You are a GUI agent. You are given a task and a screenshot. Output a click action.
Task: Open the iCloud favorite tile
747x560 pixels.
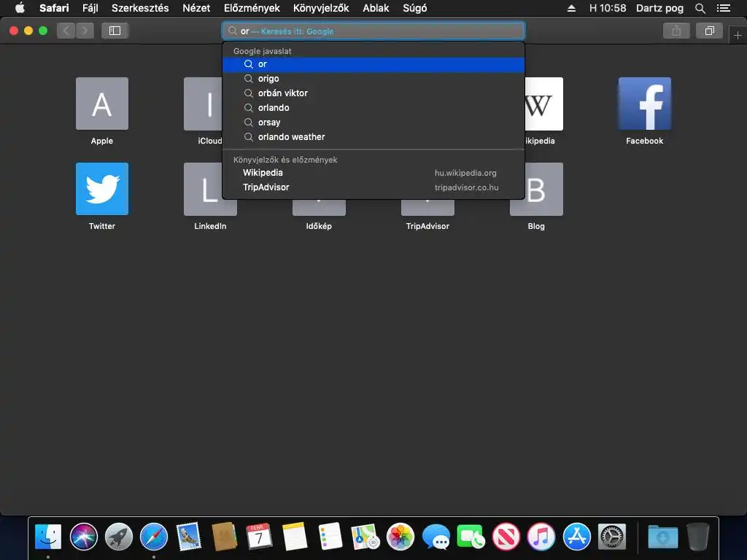point(204,104)
